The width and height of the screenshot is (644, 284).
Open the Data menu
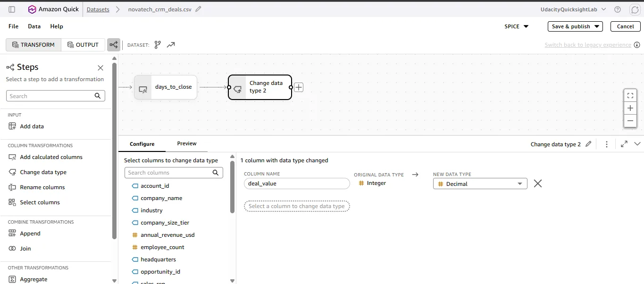click(34, 26)
